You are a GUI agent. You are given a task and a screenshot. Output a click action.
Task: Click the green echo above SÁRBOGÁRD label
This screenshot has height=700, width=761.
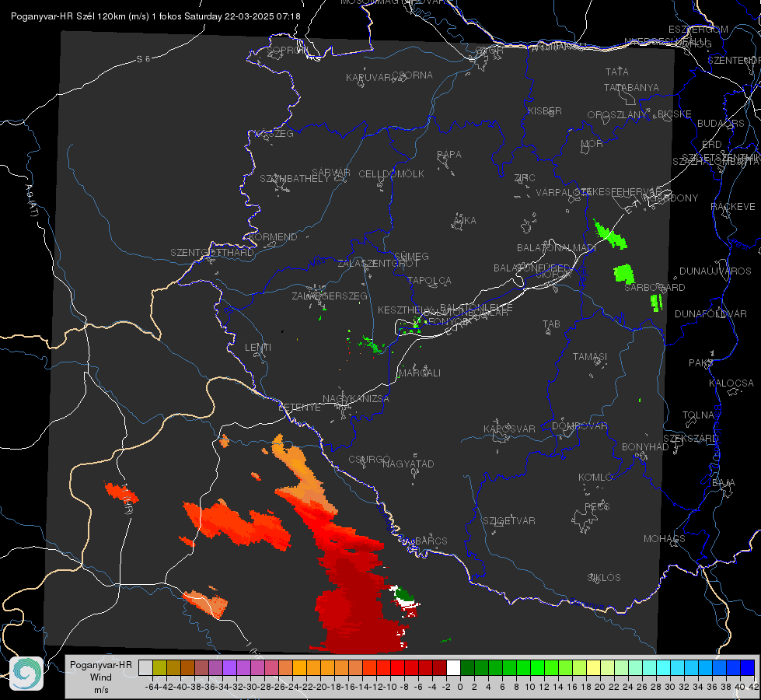(x=624, y=274)
